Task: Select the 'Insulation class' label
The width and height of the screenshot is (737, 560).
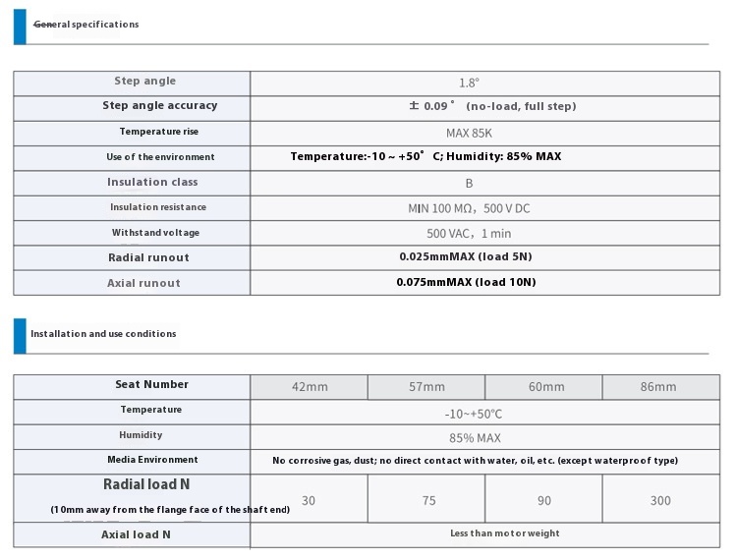Action: coord(152,182)
